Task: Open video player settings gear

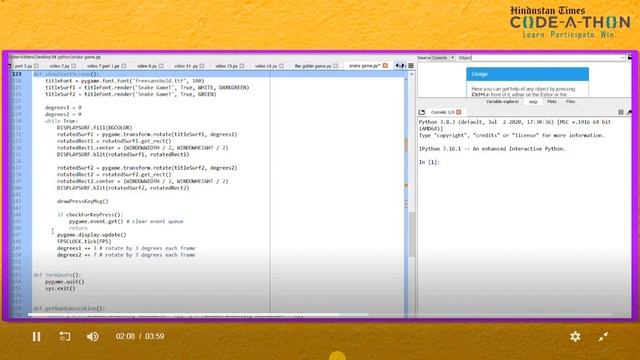Action: pos(575,336)
